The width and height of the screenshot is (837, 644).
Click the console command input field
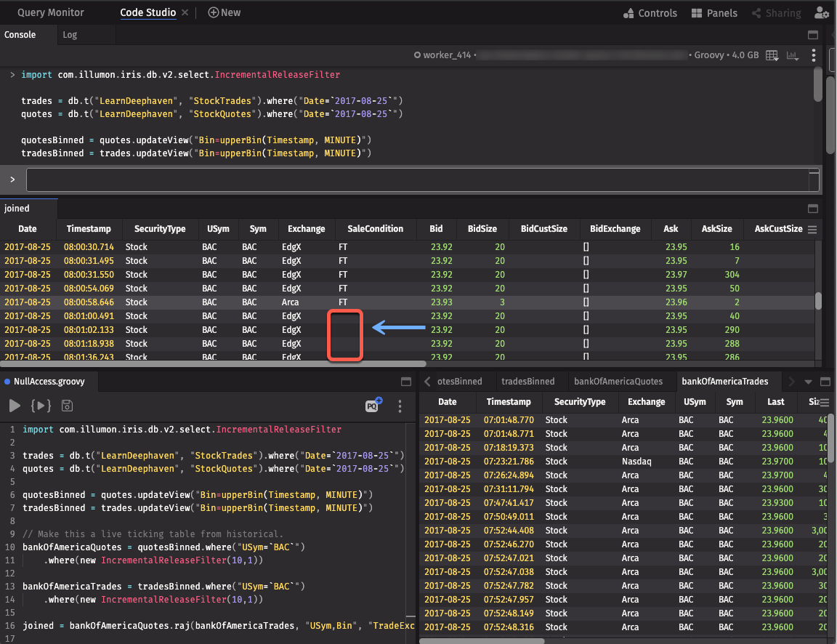tap(421, 180)
